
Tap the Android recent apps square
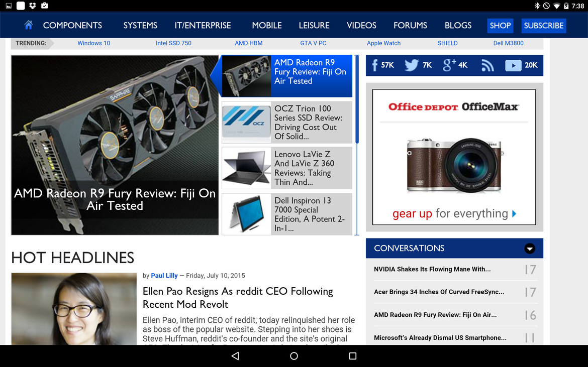[352, 356]
